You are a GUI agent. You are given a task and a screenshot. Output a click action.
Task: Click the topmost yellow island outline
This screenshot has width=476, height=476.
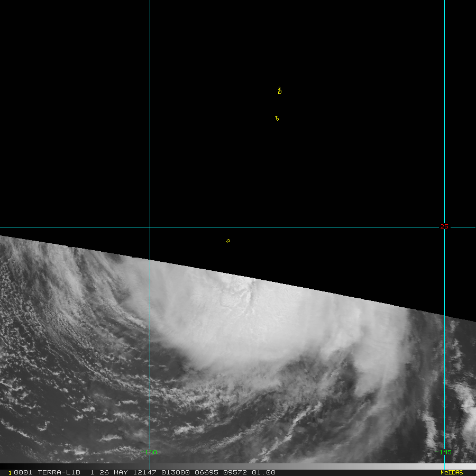tap(280, 90)
